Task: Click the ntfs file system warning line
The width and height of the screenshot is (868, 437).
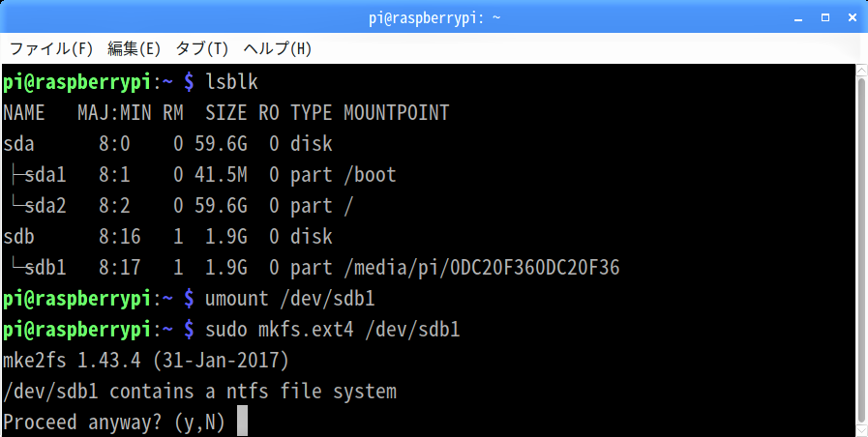Action: tap(200, 393)
